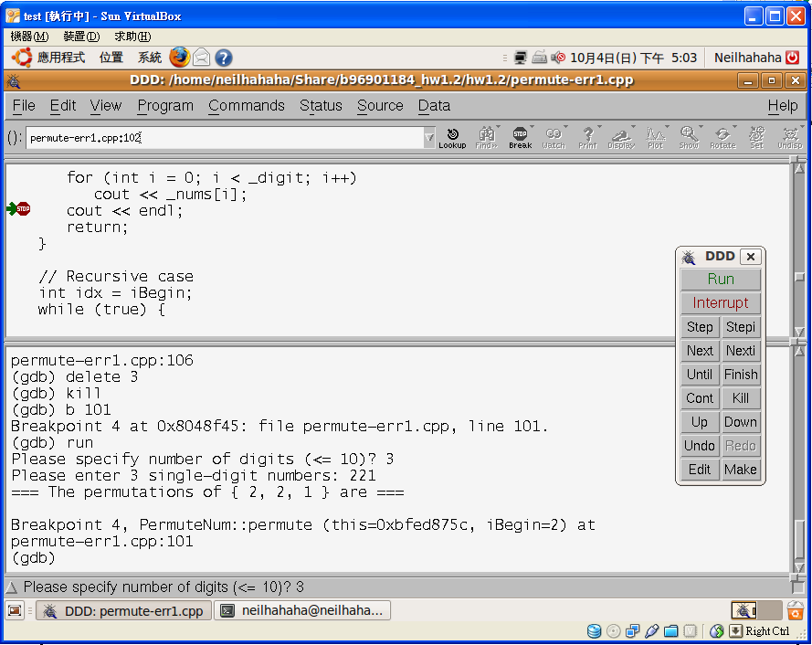
Task: Open the argument field dropdown arrow
Action: tap(429, 139)
